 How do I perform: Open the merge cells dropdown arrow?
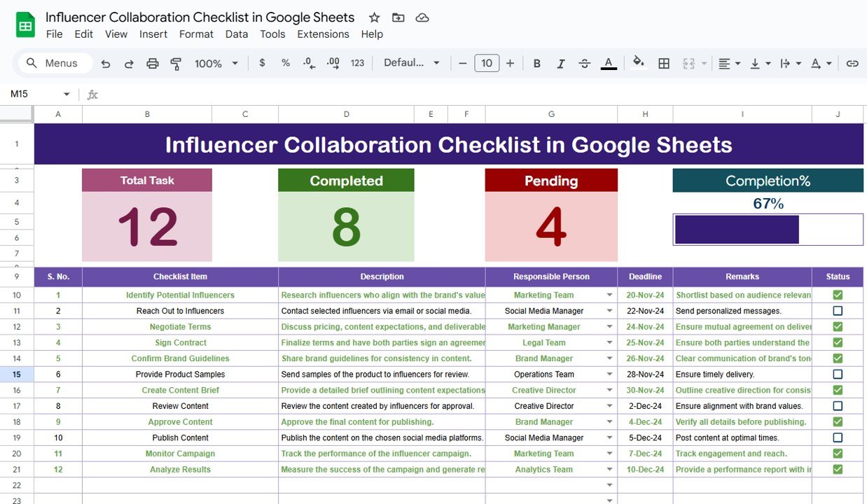click(x=704, y=64)
